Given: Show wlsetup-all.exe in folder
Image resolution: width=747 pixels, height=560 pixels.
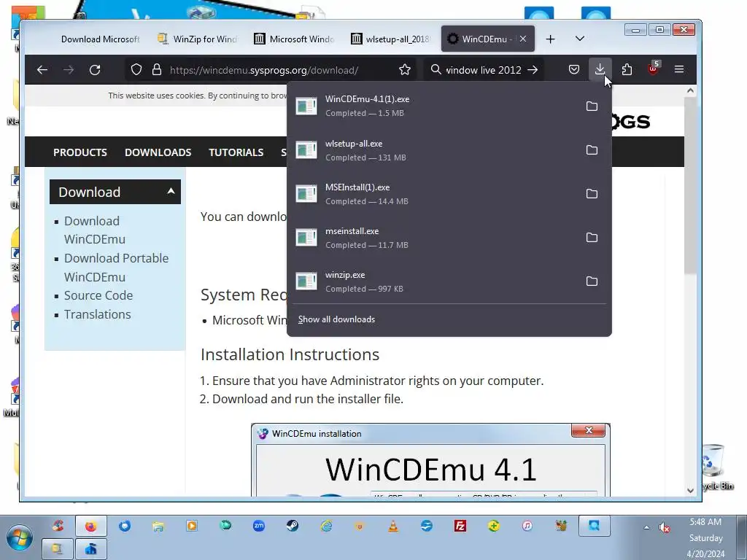Looking at the screenshot, I should click(x=592, y=150).
